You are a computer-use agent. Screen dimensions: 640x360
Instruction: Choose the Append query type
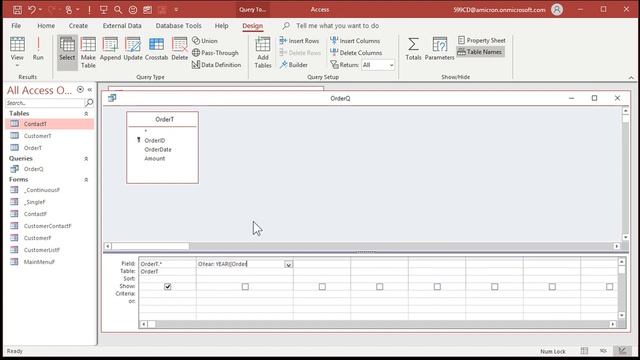pos(110,49)
